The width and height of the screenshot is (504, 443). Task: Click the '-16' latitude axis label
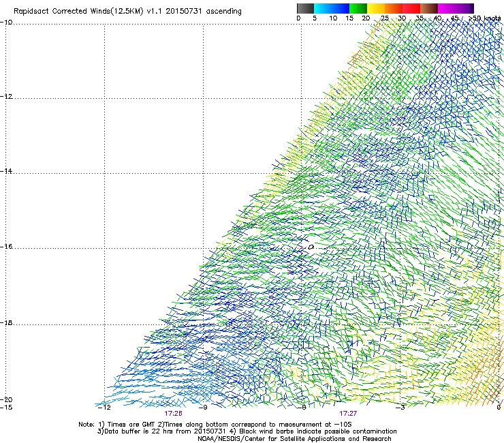click(x=6, y=247)
